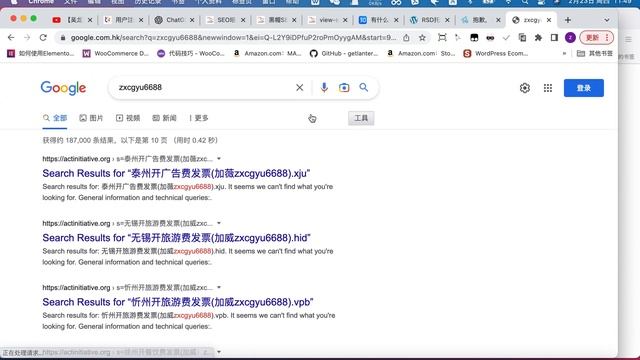Switch to the 视频 videos tab
640x360 pixels.
128,118
